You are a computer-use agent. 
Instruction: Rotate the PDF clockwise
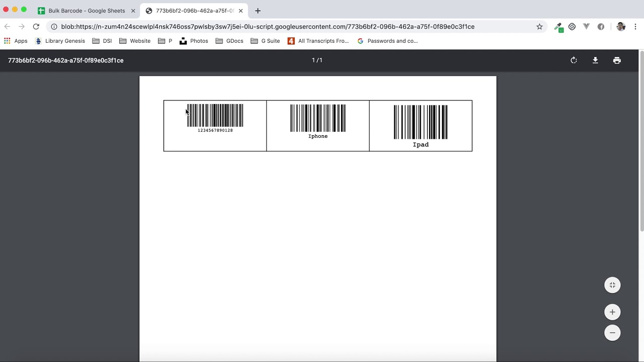(x=574, y=60)
